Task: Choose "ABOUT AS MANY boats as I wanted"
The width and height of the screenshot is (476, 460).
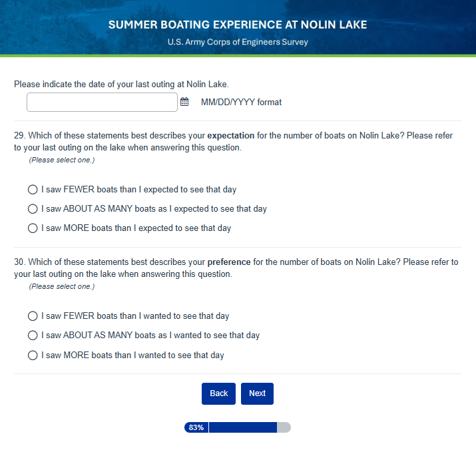Action: [33, 336]
